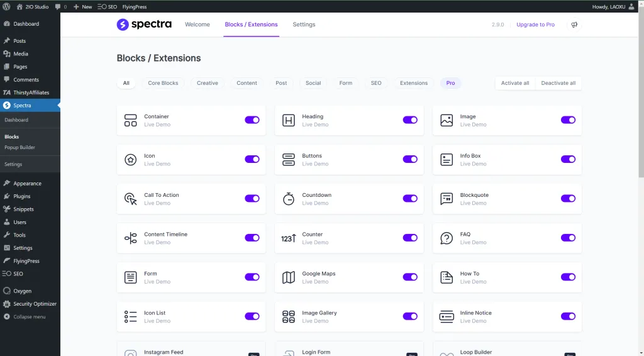Viewport: 644px width, 356px height.
Task: Click the Image Gallery block icon
Action: point(288,316)
